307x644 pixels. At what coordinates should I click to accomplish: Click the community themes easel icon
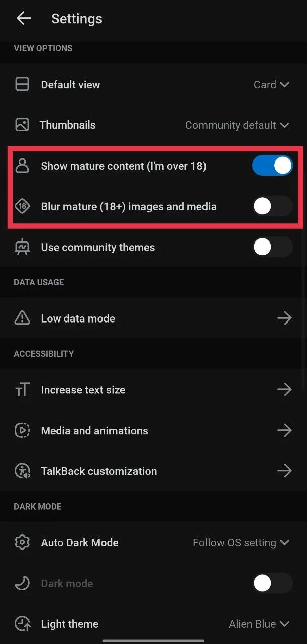[x=22, y=247]
